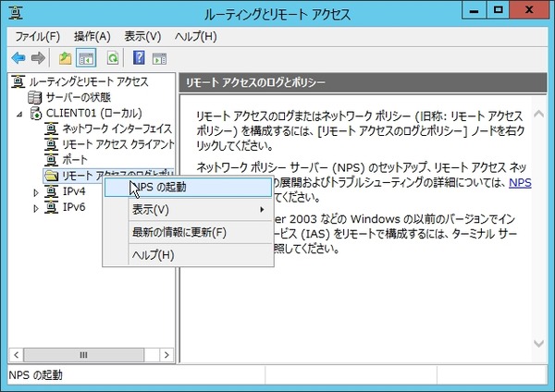Maximize the ルーティングとリモート アクセス window
555x392 pixels.
pos(498,10)
